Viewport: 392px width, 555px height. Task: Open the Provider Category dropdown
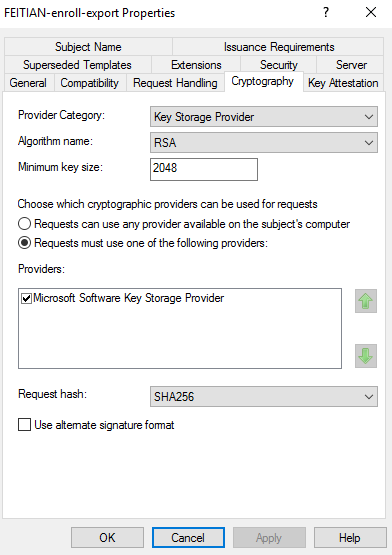[x=264, y=117]
